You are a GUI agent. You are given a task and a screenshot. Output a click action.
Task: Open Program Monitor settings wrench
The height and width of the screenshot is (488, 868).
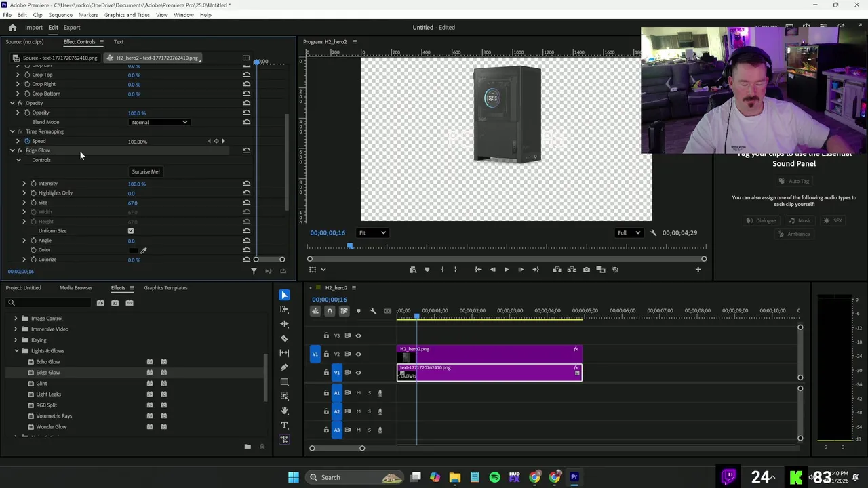[653, 232]
